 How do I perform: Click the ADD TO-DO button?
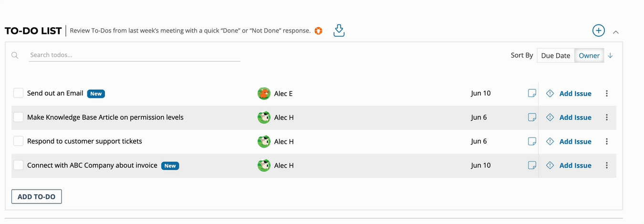coord(37,196)
